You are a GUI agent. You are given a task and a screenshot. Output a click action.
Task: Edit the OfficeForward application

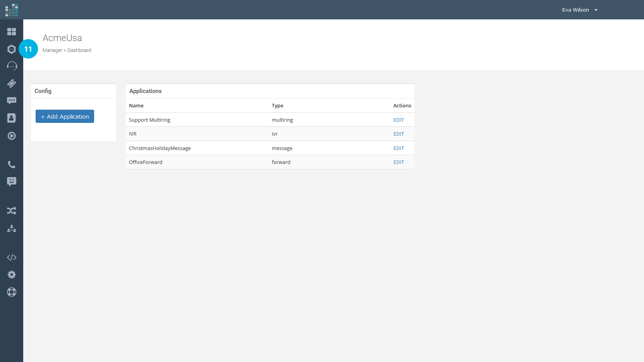pos(398,162)
